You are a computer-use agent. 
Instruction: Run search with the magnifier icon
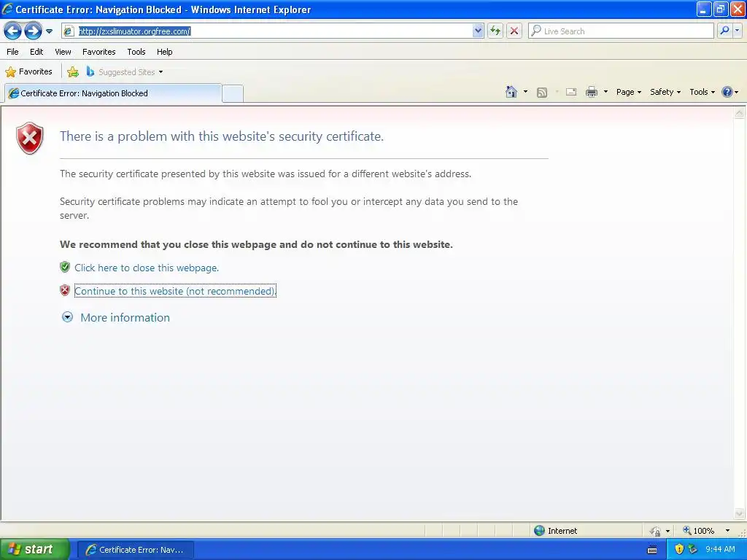[724, 31]
